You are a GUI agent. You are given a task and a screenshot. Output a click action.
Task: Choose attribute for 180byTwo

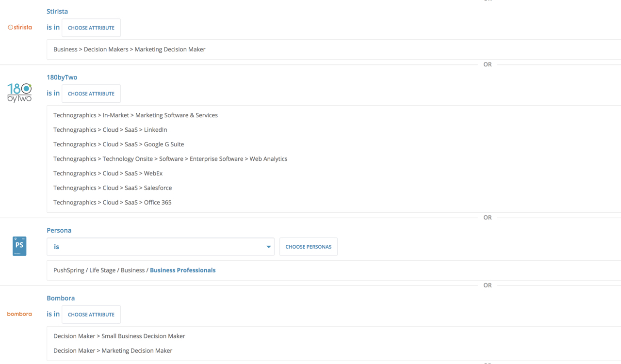[91, 94]
